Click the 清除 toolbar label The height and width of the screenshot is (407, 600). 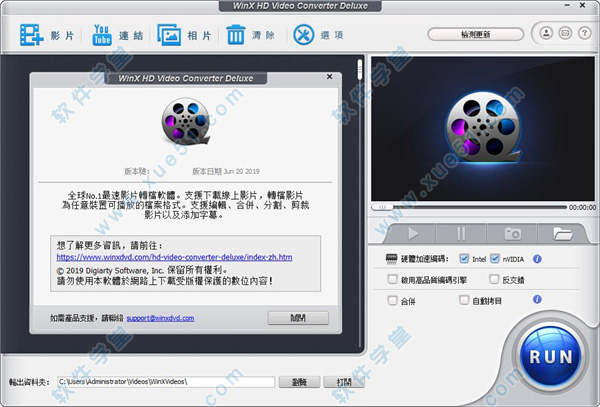point(264,36)
